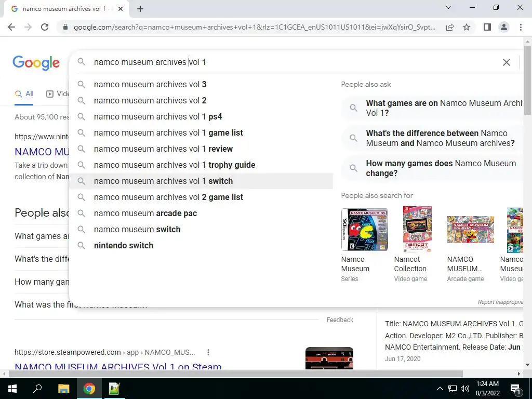Open the network status tray icon
The image size is (532, 399).
pyautogui.click(x=453, y=389)
